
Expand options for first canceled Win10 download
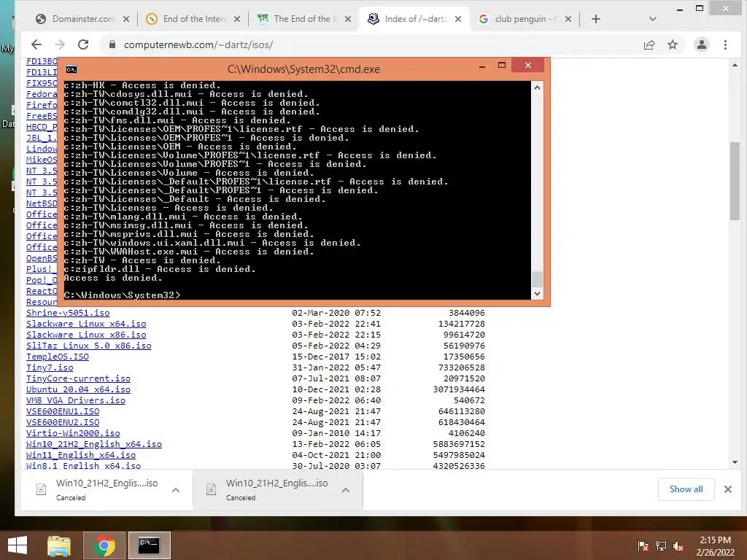[x=176, y=490]
